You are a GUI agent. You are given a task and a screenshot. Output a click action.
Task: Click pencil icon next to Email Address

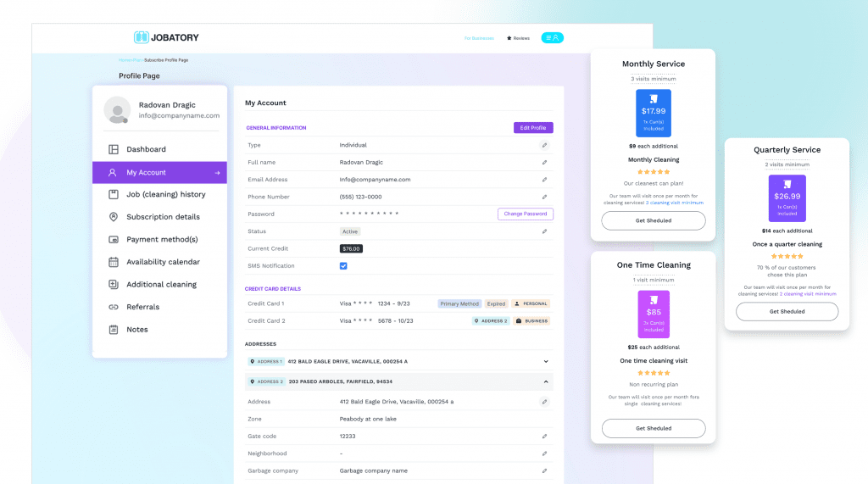tap(544, 180)
